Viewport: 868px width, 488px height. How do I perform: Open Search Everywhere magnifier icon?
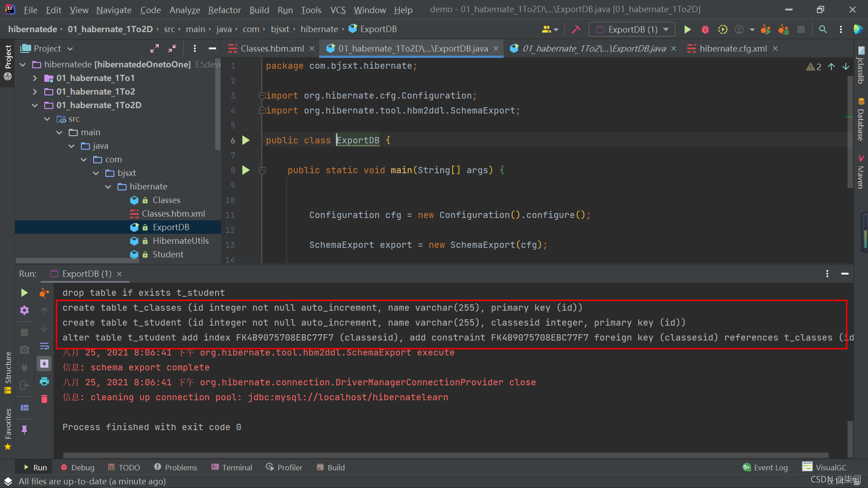click(823, 29)
